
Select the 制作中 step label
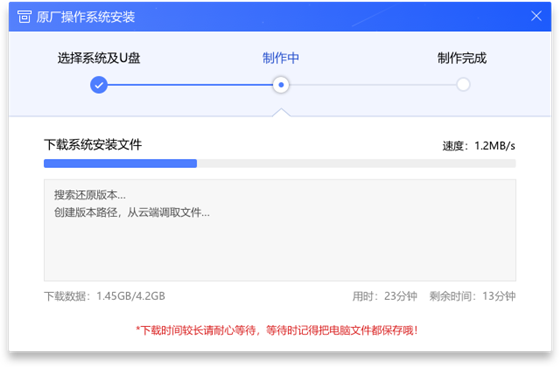click(281, 58)
